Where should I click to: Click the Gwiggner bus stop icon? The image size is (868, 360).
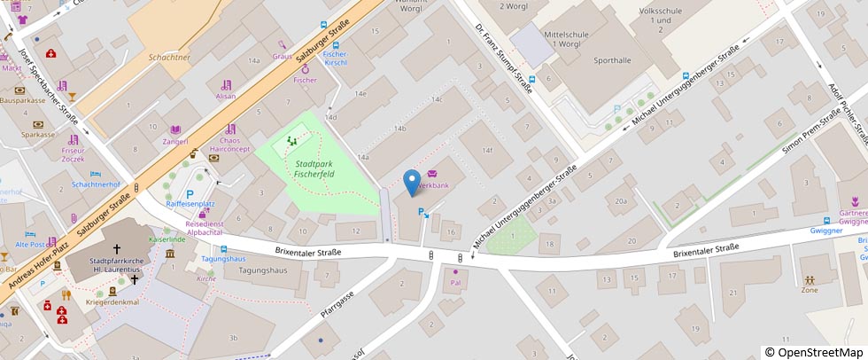(825, 221)
